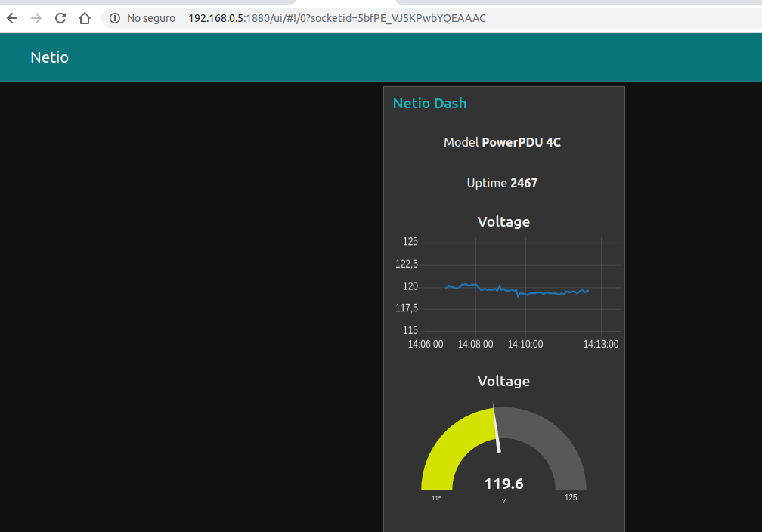Show site info via the 'No seguro' icon
The image size is (762, 532).
115,18
